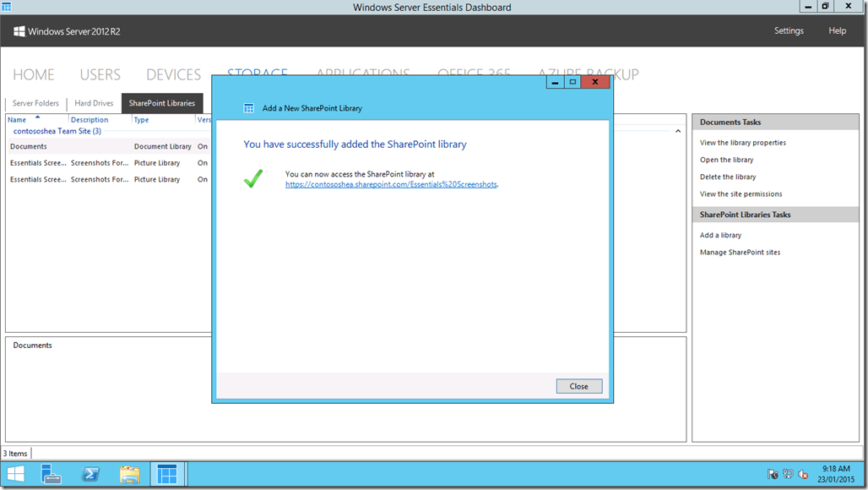Close the SharePoint library success dialog
This screenshot has width=868, height=490.
[578, 386]
